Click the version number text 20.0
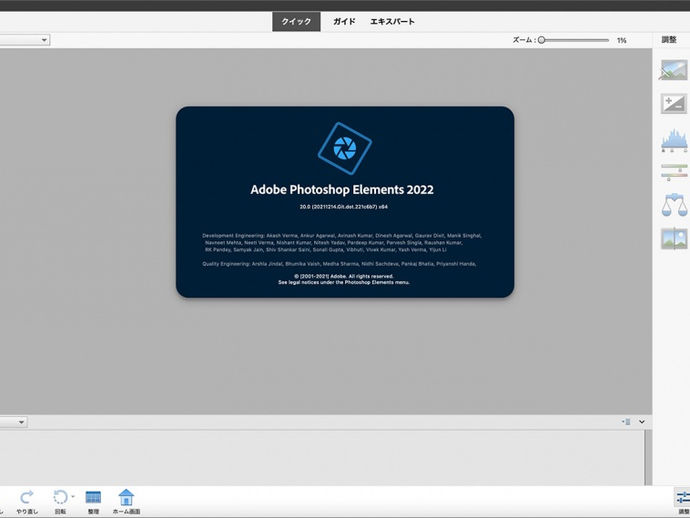Viewport: 690px width, 518px height. (344, 206)
